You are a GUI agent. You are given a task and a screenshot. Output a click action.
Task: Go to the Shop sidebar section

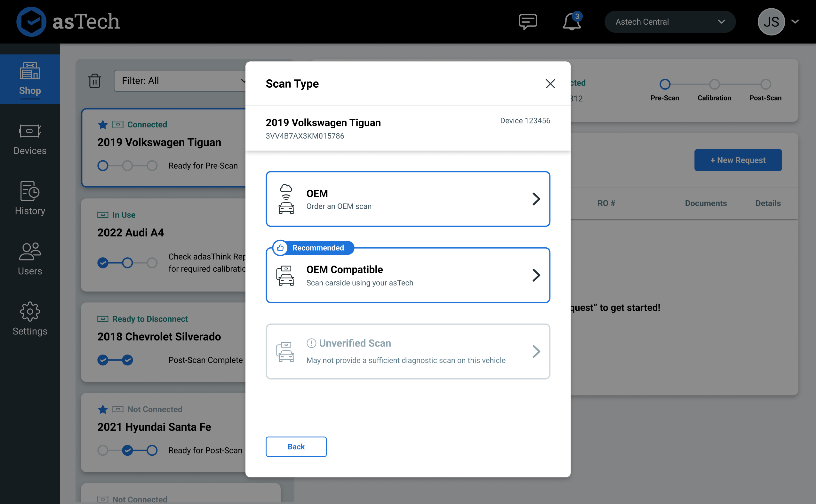click(30, 79)
